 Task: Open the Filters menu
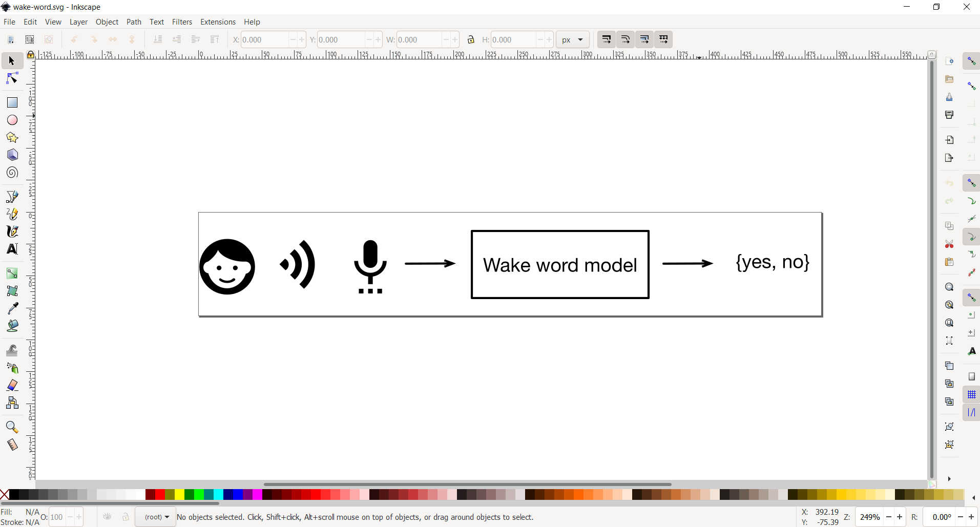182,22
